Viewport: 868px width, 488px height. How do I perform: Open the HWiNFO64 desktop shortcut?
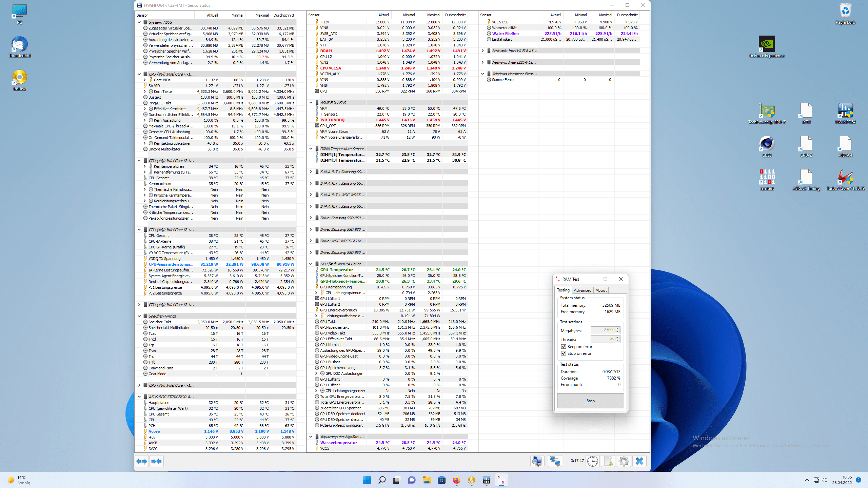845,114
